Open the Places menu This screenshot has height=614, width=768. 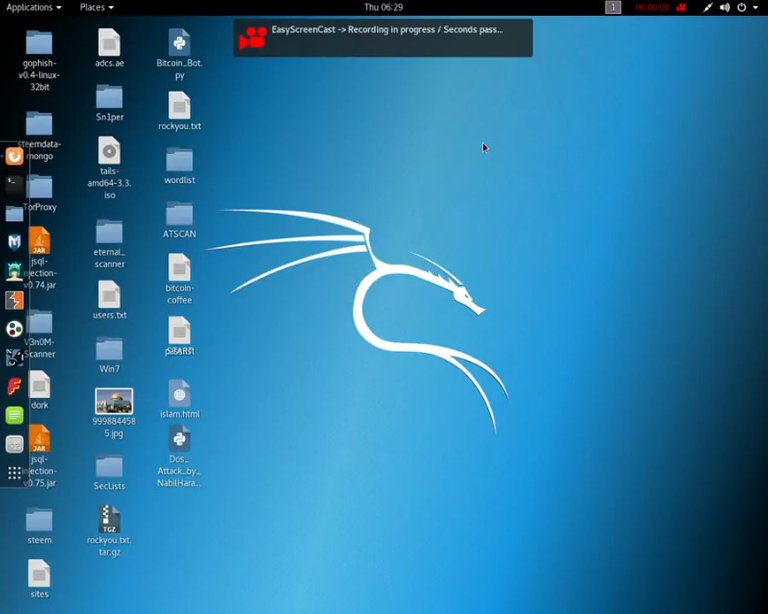[96, 7]
